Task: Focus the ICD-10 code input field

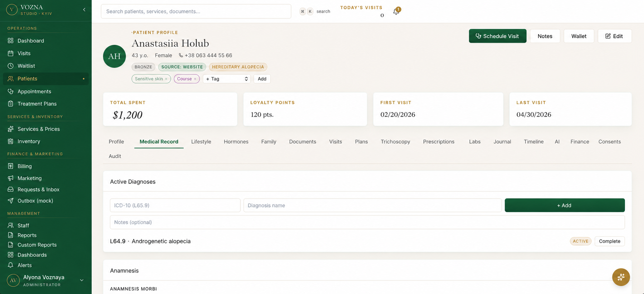Action: pos(175,205)
